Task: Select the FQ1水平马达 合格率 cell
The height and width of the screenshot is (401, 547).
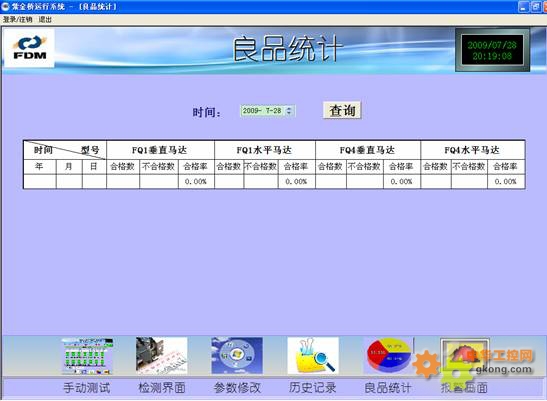Action: [297, 181]
